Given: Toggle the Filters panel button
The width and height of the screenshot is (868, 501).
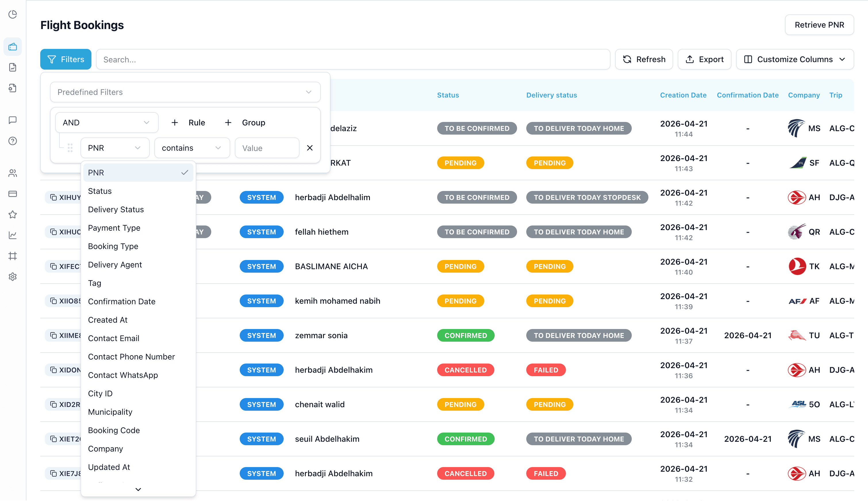Looking at the screenshot, I should 66,60.
